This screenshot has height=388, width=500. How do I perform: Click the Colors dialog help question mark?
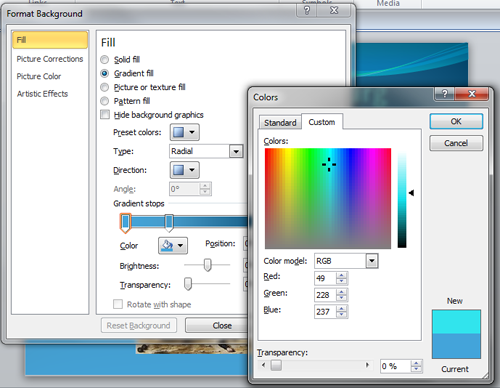(445, 94)
